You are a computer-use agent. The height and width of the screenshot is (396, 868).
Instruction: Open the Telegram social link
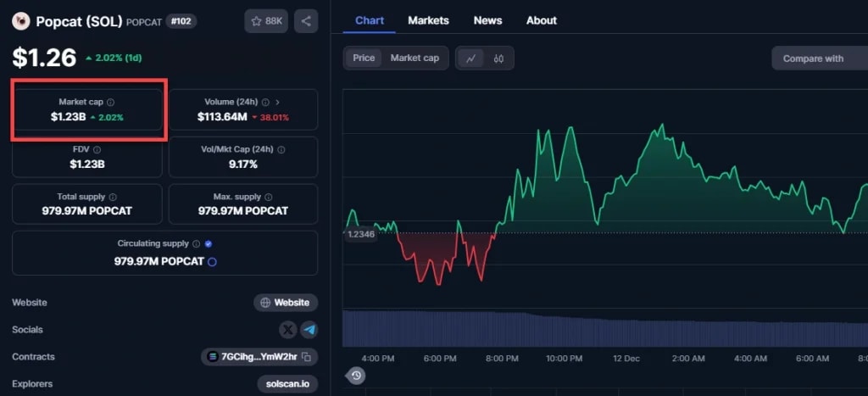[x=309, y=330]
